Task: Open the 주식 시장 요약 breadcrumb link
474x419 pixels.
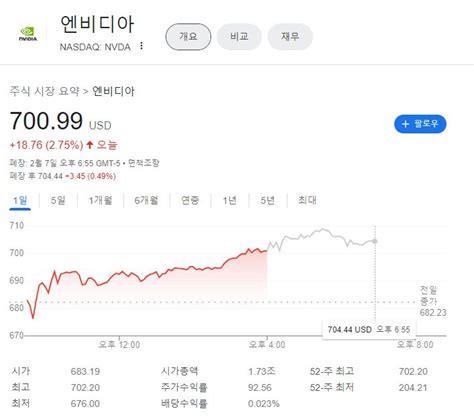Action: pyautogui.click(x=45, y=91)
